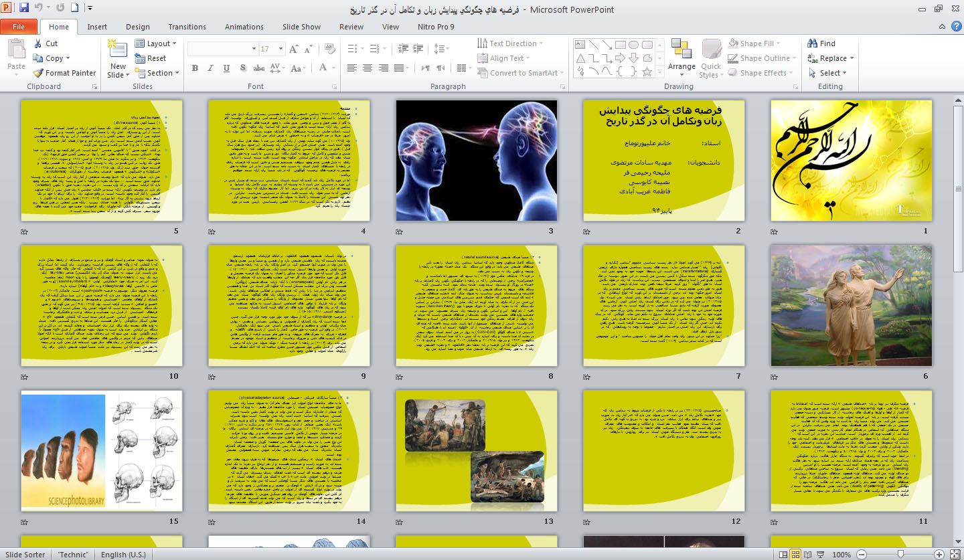Click the Paste clipboard icon
This screenshot has height=560, width=964.
coord(16,50)
